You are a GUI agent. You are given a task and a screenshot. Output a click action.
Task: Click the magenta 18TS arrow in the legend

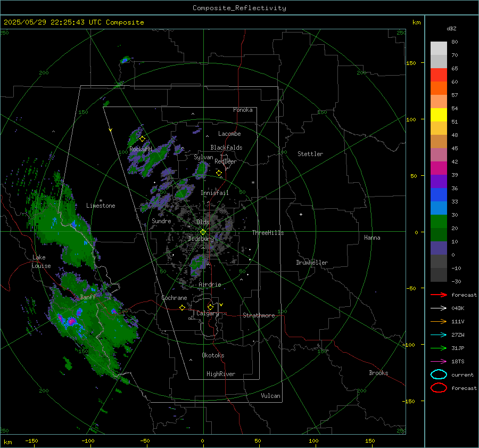click(439, 362)
